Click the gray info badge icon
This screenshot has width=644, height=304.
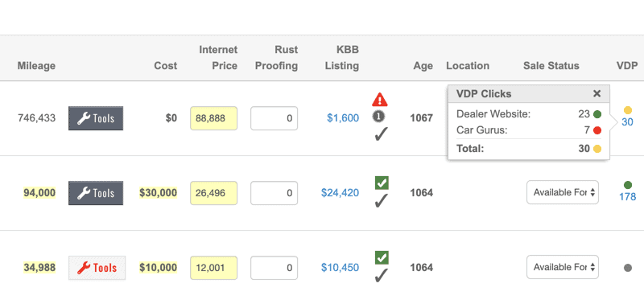coord(378,117)
